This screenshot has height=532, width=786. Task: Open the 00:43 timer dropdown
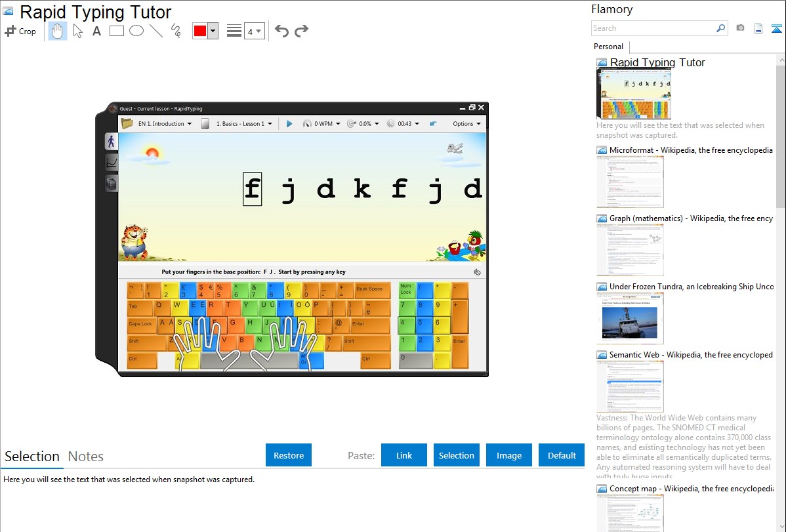(x=403, y=124)
